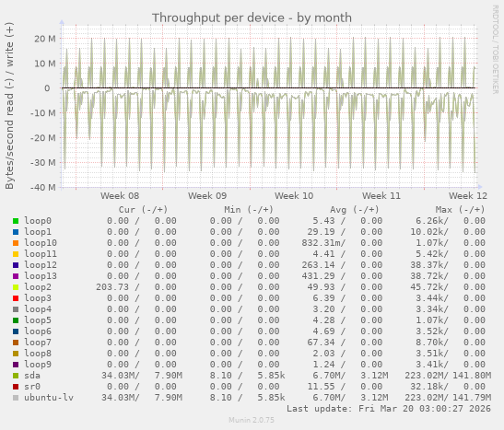Viewport: 504px width, 430px height.
Task: Click the loop8 ochre color swatch
Action: 16,354
